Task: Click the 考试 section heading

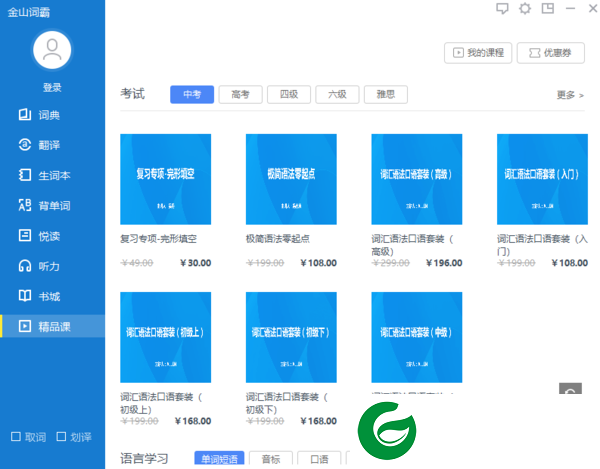Action: point(132,94)
